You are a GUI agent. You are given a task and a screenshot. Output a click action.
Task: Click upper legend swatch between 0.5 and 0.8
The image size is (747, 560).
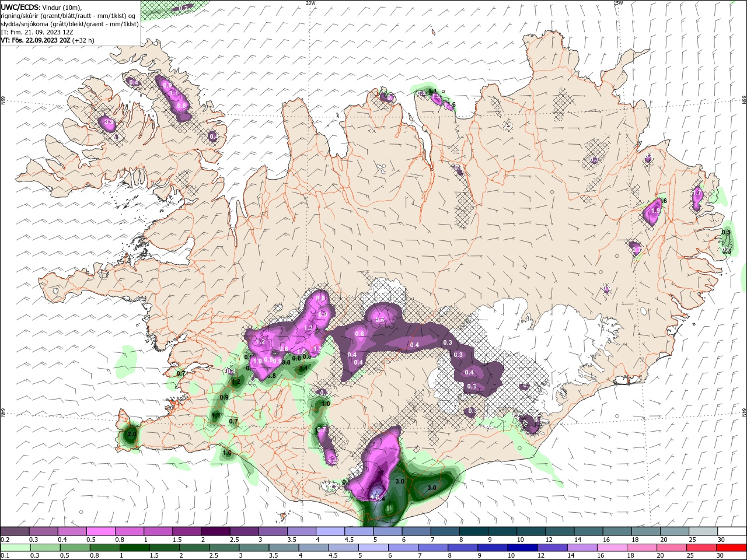click(100, 531)
